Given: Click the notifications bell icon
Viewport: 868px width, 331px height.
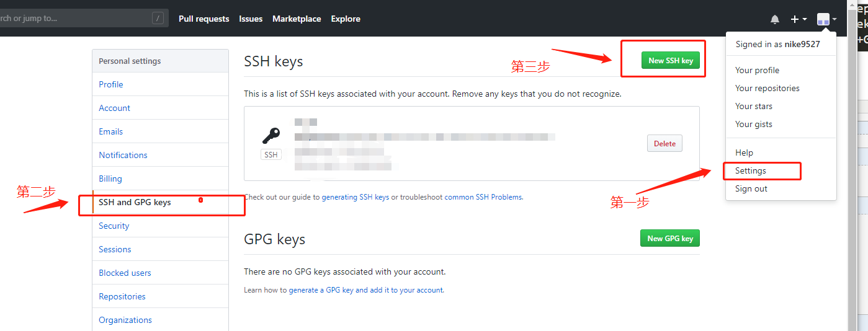Looking at the screenshot, I should tap(775, 19).
